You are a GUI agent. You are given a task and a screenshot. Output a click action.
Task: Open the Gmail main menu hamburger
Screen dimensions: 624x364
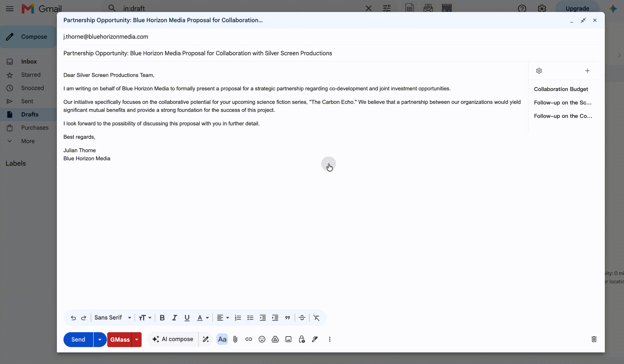click(x=10, y=9)
